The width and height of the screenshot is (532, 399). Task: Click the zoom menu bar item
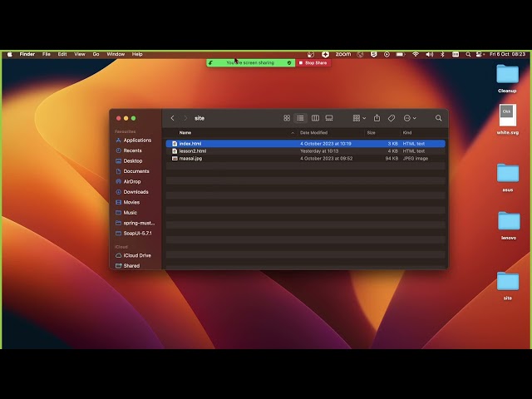click(x=343, y=54)
